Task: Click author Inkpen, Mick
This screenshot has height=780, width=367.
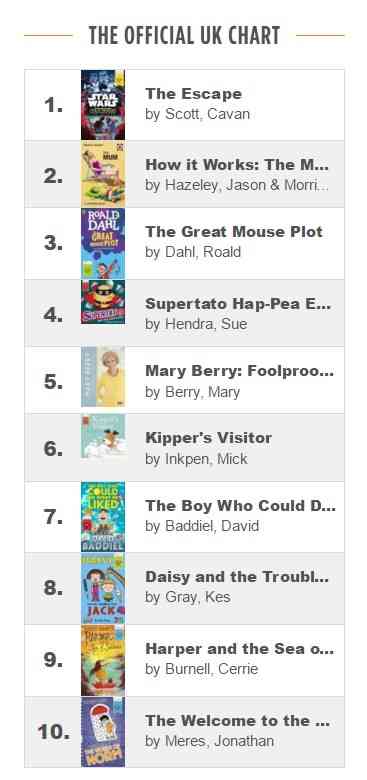Action: pos(196,459)
